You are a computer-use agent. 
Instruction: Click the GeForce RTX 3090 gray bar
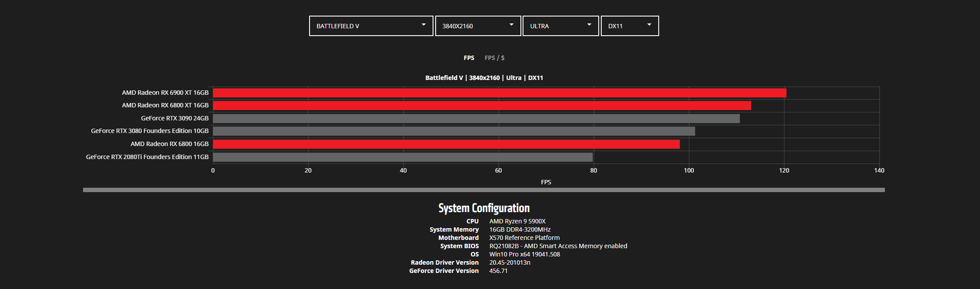click(476, 118)
